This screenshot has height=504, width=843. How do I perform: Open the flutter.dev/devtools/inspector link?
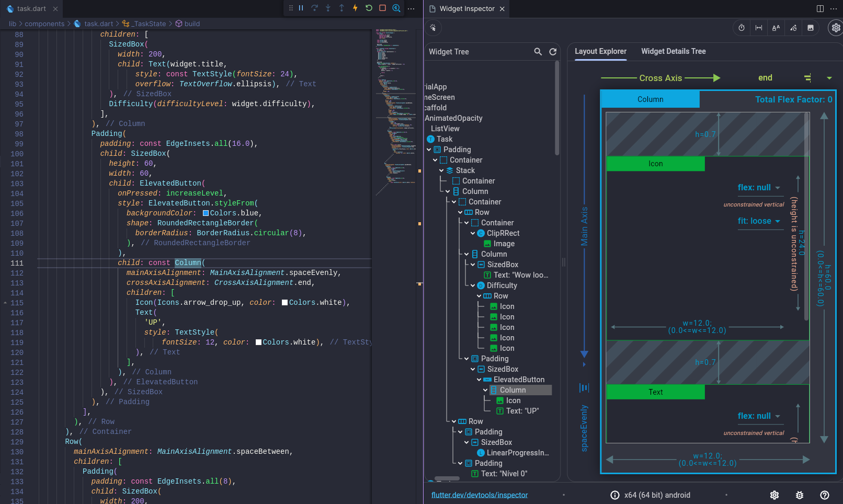tap(480, 495)
